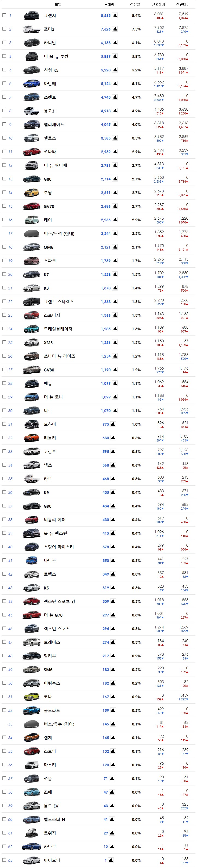Open the bar chart icon for 카니발
Viewport: 197px width, 868px height.
click(x=115, y=43)
